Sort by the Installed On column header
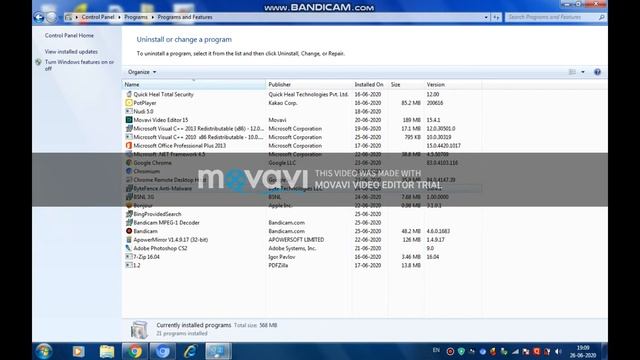Screen dimensions: 640x360 pos(370,84)
